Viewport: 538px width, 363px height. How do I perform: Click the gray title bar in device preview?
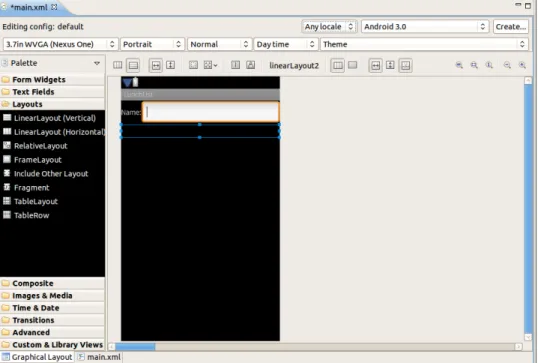[200, 94]
